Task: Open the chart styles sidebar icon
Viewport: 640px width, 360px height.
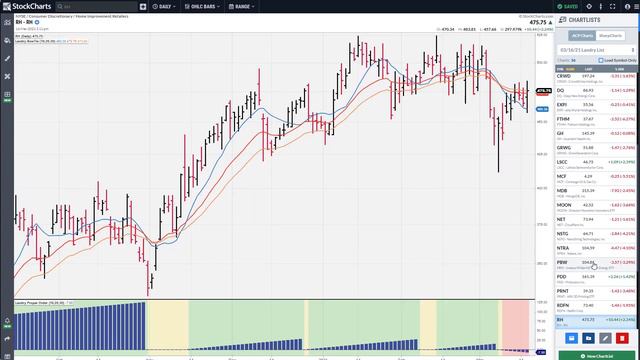Action: [7, 22]
